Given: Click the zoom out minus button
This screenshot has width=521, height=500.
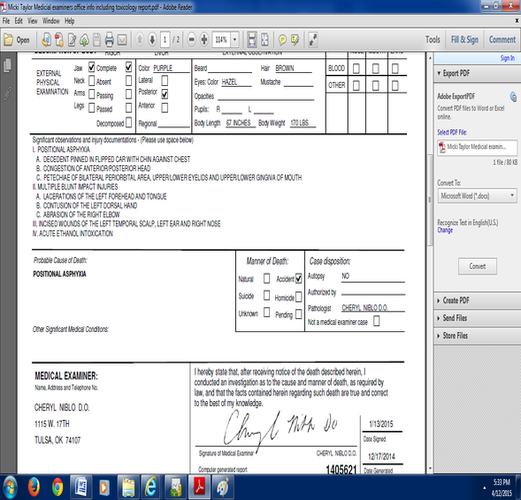Looking at the screenshot, I should [x=191, y=40].
